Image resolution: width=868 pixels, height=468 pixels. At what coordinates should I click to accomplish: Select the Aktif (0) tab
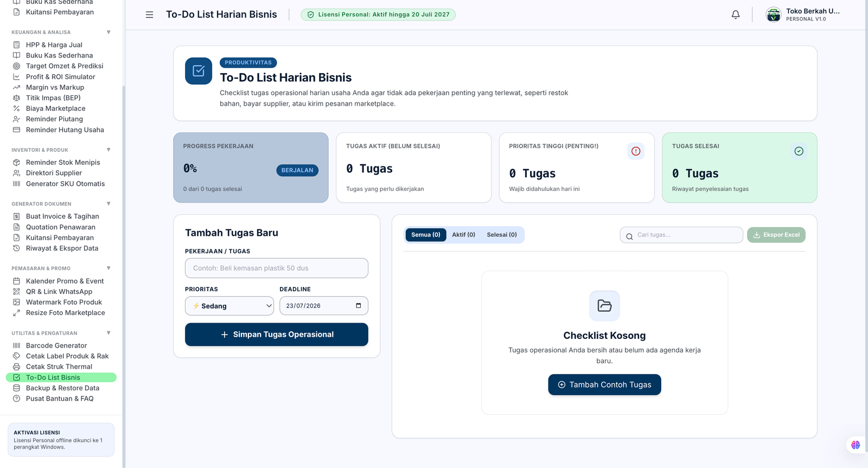click(x=464, y=235)
